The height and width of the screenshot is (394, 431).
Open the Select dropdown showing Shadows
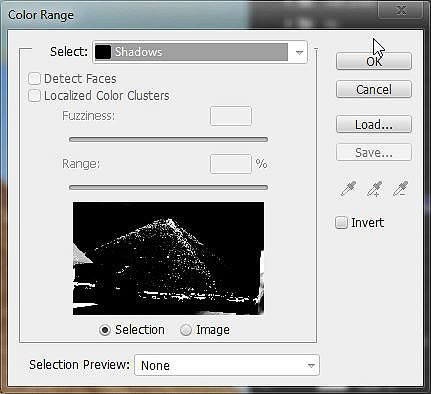click(200, 52)
